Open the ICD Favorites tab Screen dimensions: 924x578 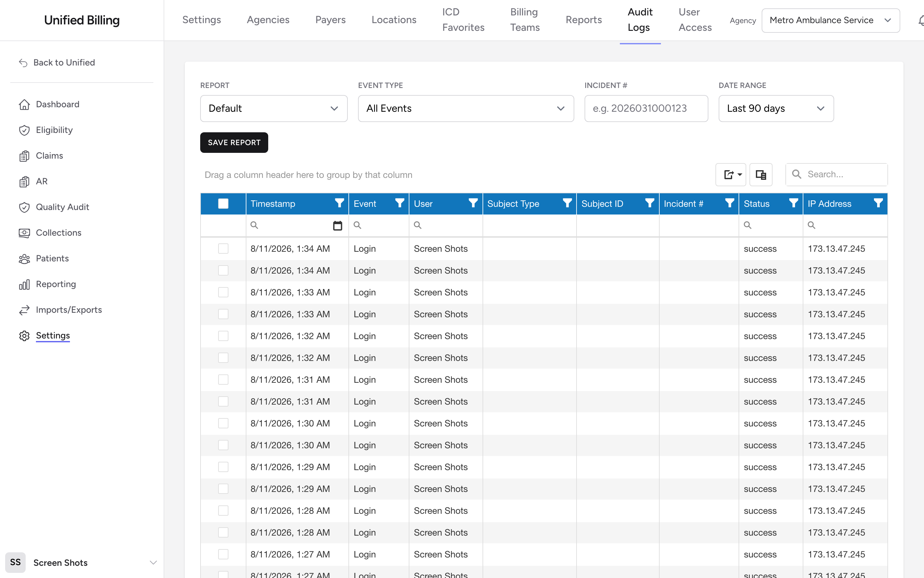(x=463, y=20)
